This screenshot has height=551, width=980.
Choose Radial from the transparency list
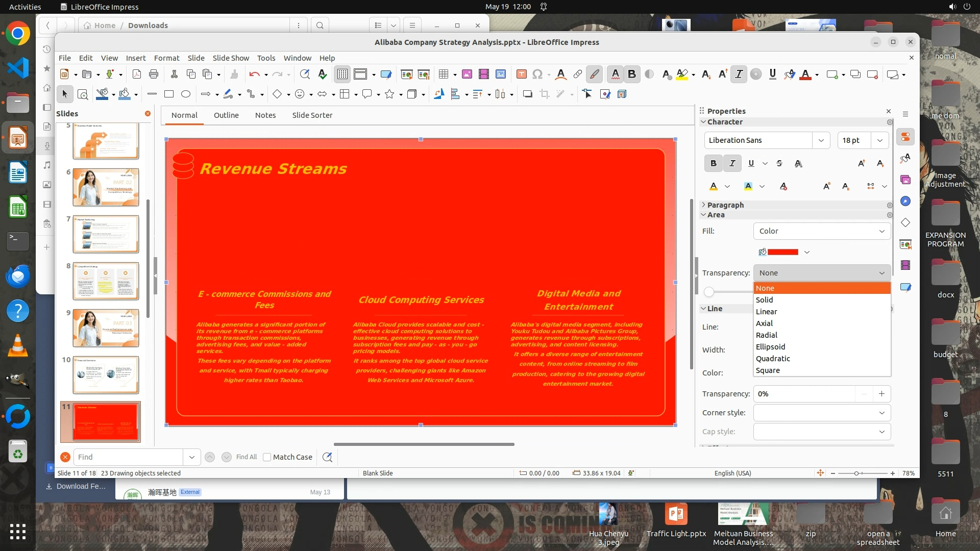point(766,335)
